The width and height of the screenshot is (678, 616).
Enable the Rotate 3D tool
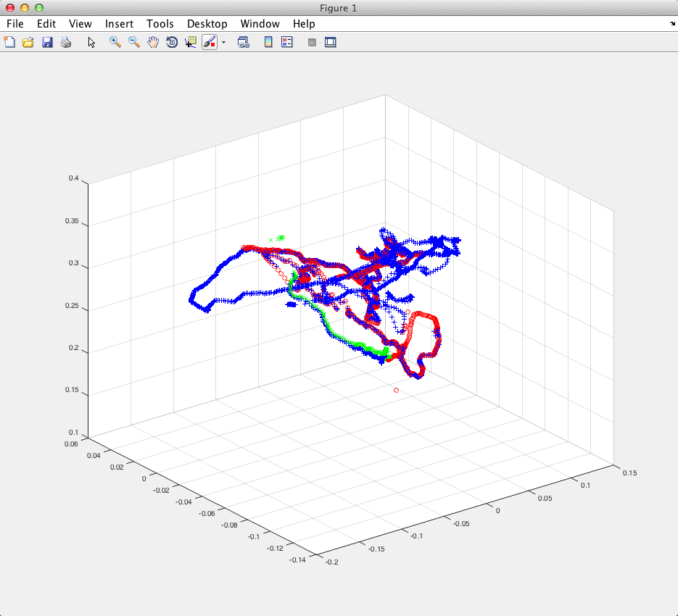pos(172,42)
